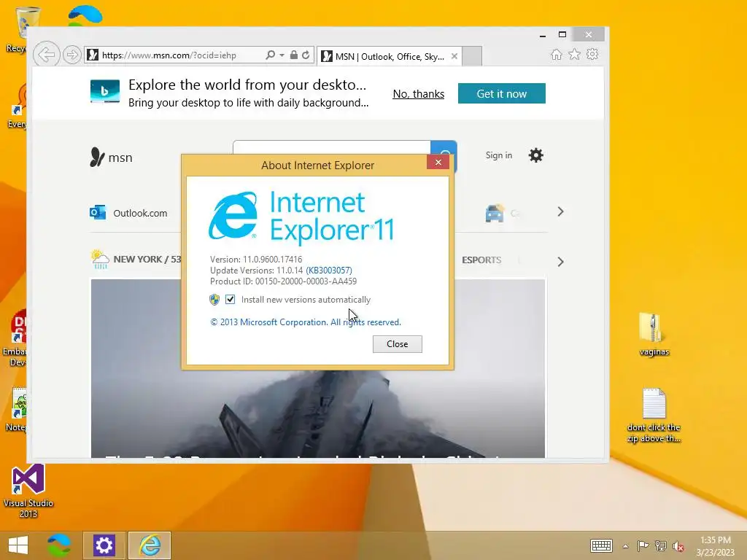Open the purple gear taskbar app

coord(104,545)
